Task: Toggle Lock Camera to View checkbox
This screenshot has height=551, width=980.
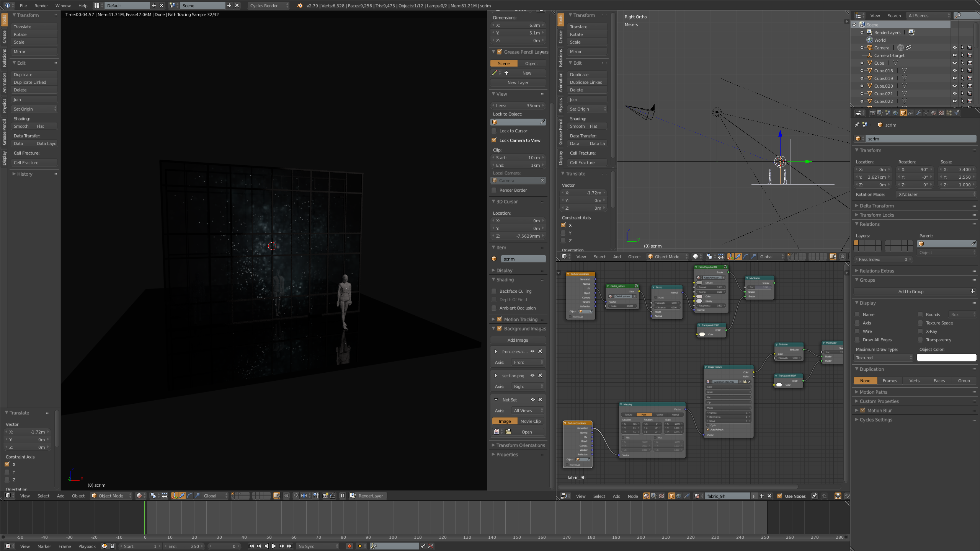Action: tap(494, 140)
